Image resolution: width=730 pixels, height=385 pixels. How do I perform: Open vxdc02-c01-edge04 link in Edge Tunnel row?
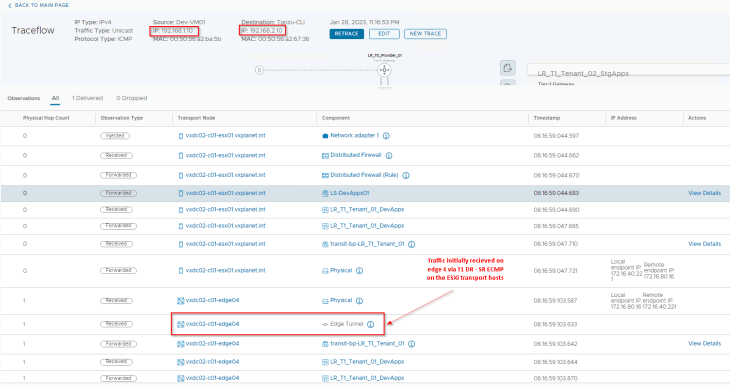point(212,324)
